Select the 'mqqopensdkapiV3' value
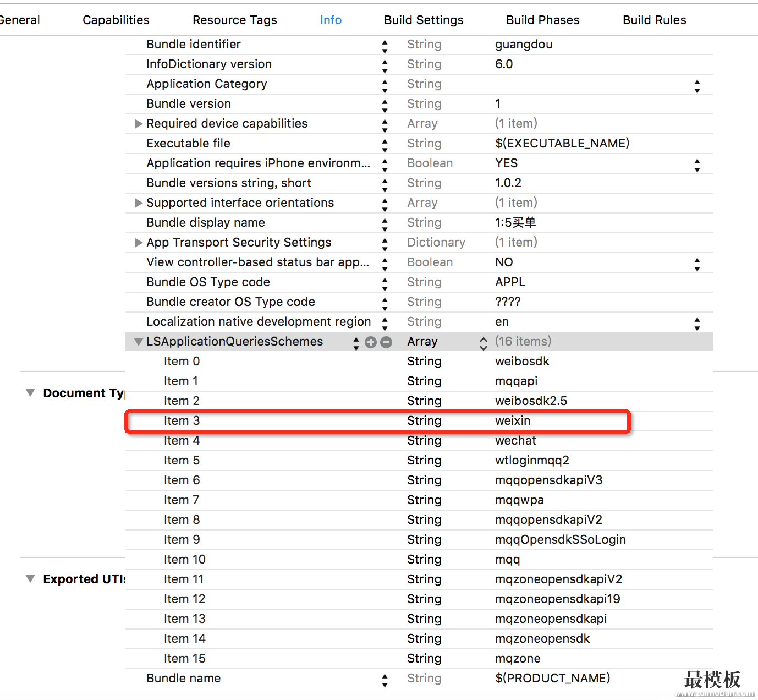The width and height of the screenshot is (758, 700). click(548, 480)
